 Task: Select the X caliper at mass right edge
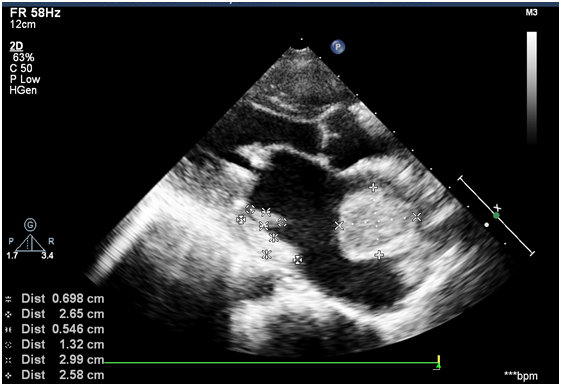417,217
